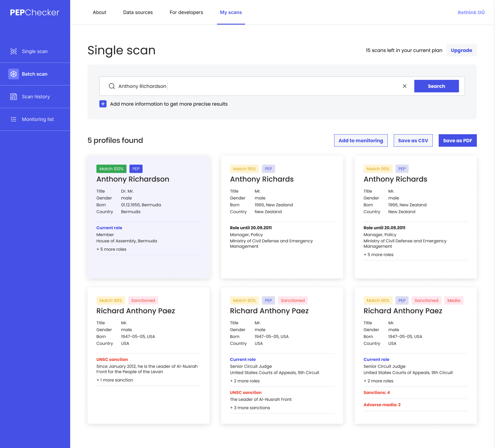Switch to My scans tab
The width and height of the screenshot is (495, 448).
click(x=231, y=12)
